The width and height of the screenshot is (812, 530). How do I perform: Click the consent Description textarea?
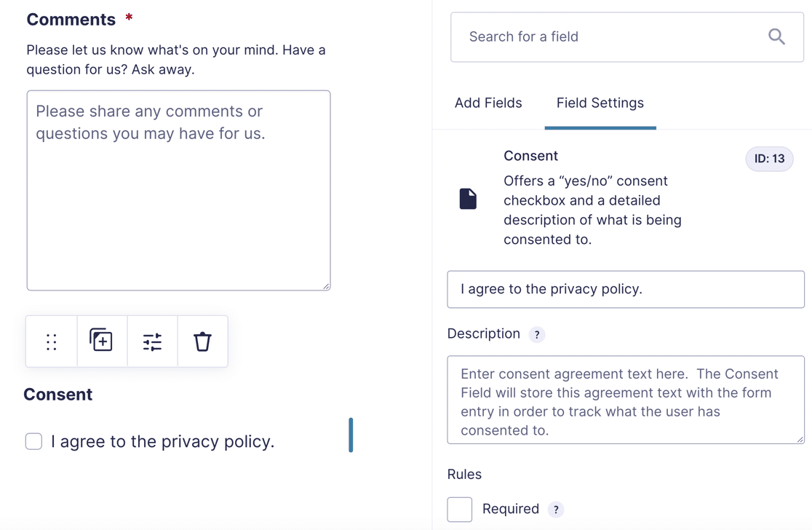(x=626, y=400)
